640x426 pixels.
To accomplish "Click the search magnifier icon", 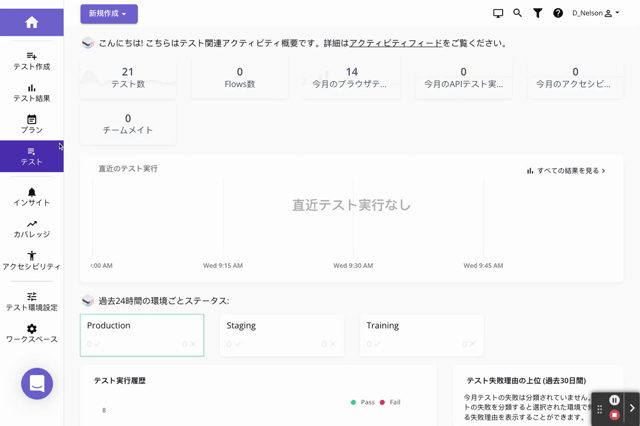I will (x=517, y=13).
